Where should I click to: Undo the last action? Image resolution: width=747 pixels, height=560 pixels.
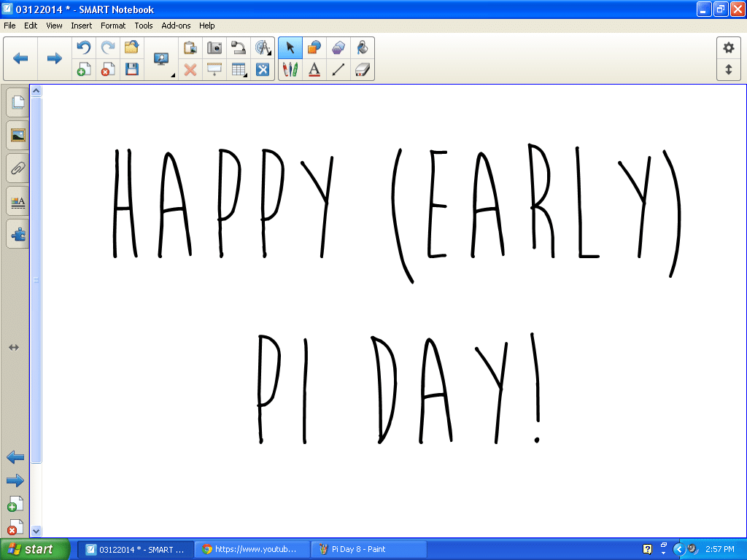click(84, 47)
